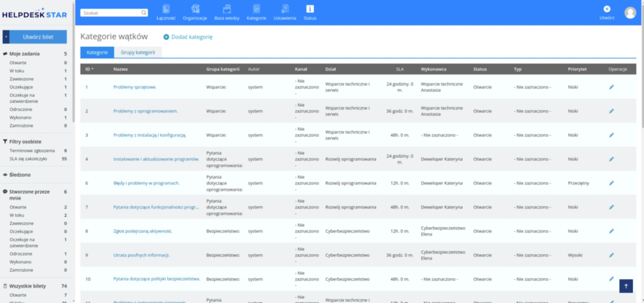The image size is (644, 303).
Task: Click the Kategorie toolbar icon
Action: click(256, 9)
